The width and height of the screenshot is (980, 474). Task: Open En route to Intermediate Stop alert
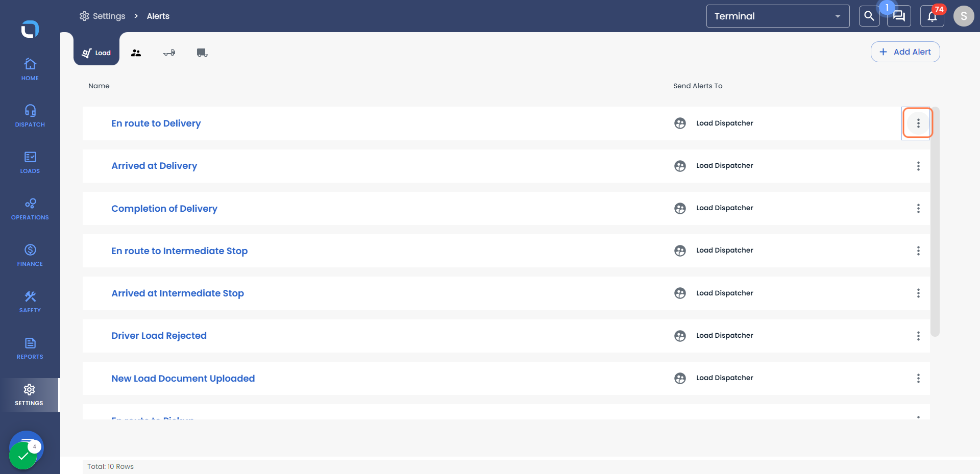coord(180,251)
